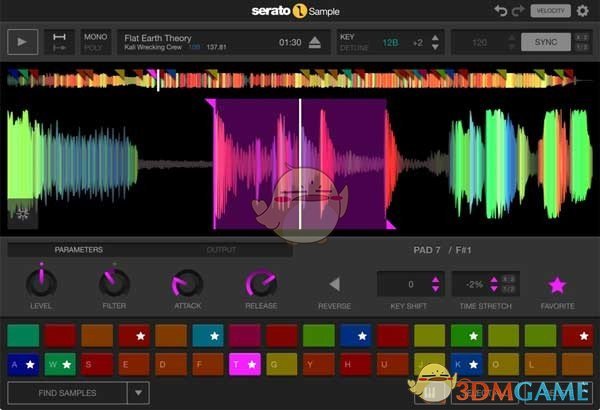
Task: Click the tempo value 120 field
Action: click(x=479, y=42)
